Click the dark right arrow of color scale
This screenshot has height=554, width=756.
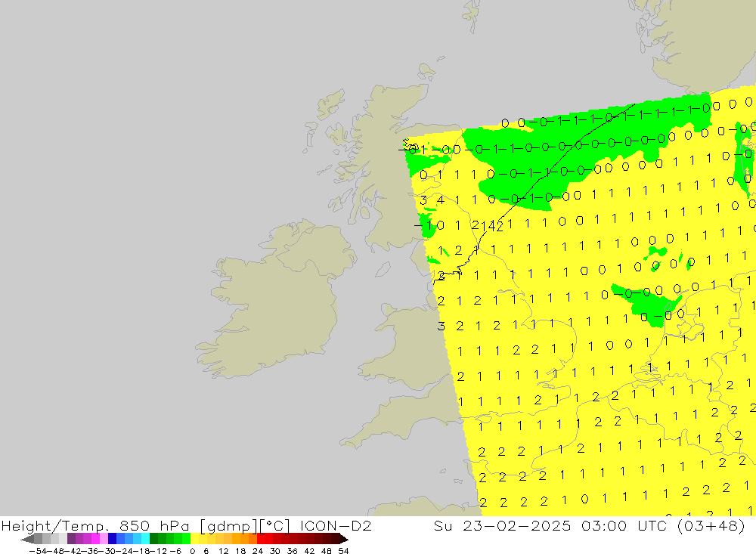tap(344, 539)
